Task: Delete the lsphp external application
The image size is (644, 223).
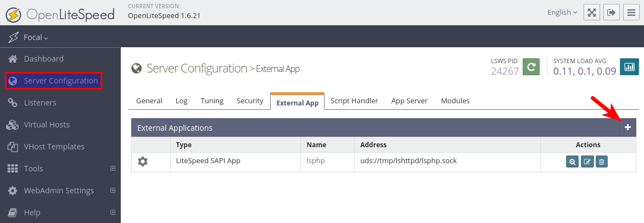Action: click(601, 161)
